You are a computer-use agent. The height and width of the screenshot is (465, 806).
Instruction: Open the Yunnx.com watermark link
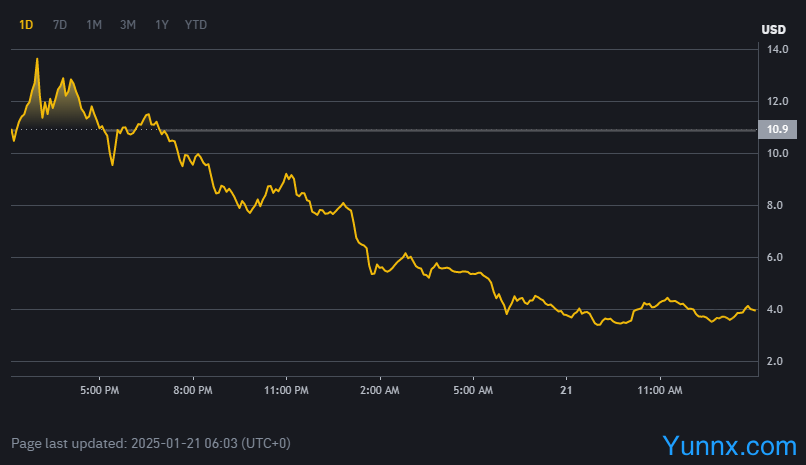click(x=727, y=443)
